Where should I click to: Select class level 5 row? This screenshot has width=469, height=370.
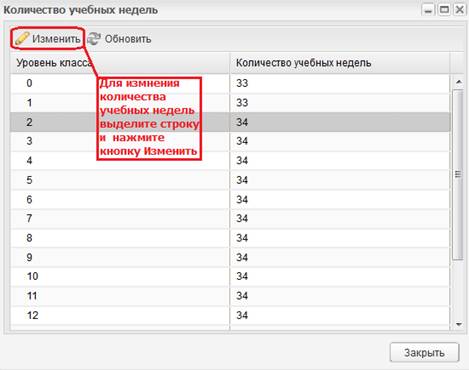click(x=230, y=180)
